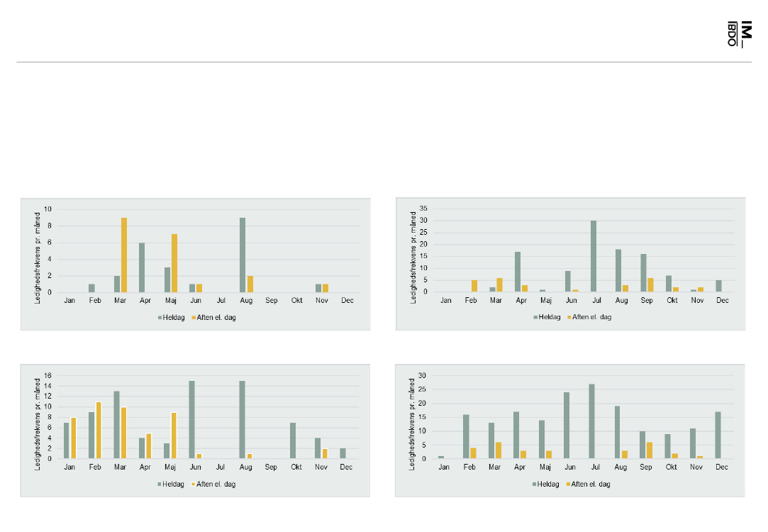
Task: Click the '30' Y-axis value in bottom-right chart
Action: [422, 376]
